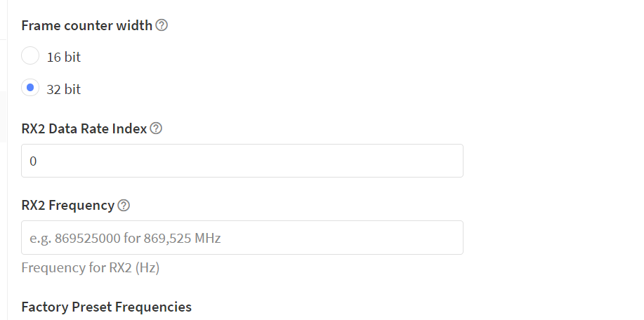Screen dimensions: 644x320
Task: Place cursor after the 0 value in the data rate field
Action: pyautogui.click(x=37, y=161)
